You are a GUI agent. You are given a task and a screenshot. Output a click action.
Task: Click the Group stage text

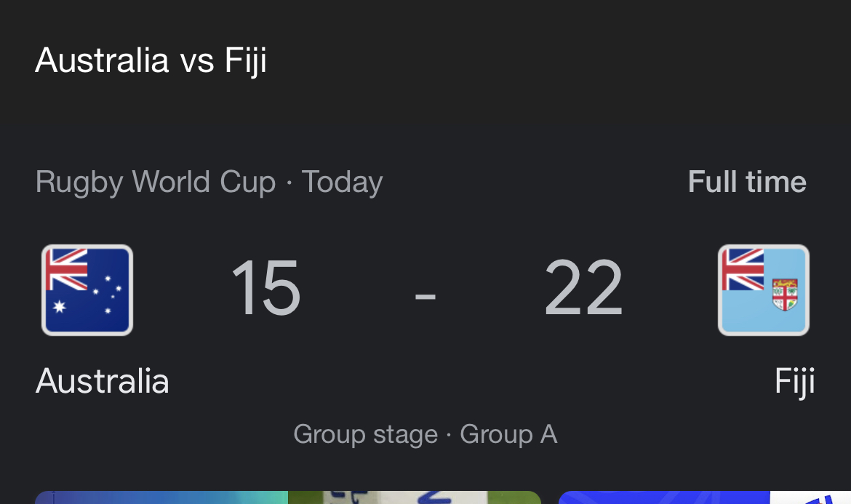[x=365, y=435]
